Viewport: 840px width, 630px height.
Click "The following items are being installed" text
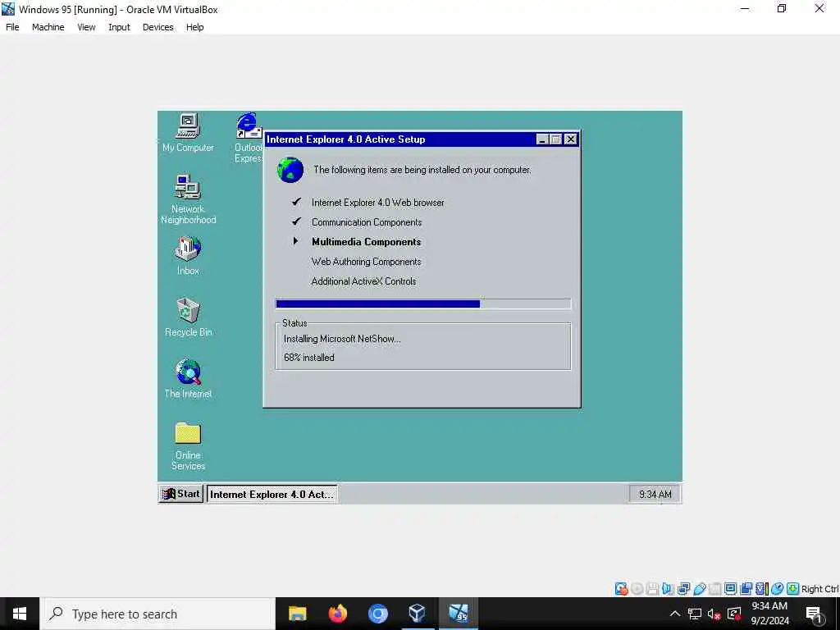[422, 170]
